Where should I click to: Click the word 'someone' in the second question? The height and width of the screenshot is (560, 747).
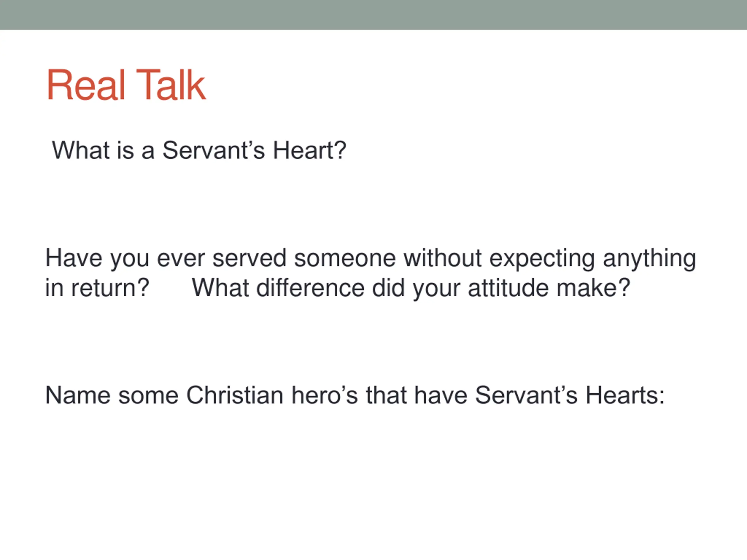click(345, 258)
